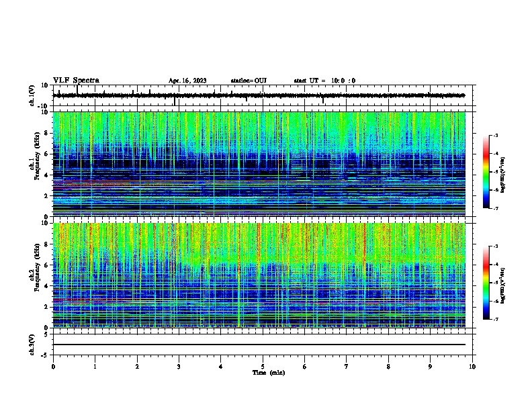The height and width of the screenshot is (411, 532).
Task: Click the "-3" value on ch.1 colorbar
Action: [496, 135]
